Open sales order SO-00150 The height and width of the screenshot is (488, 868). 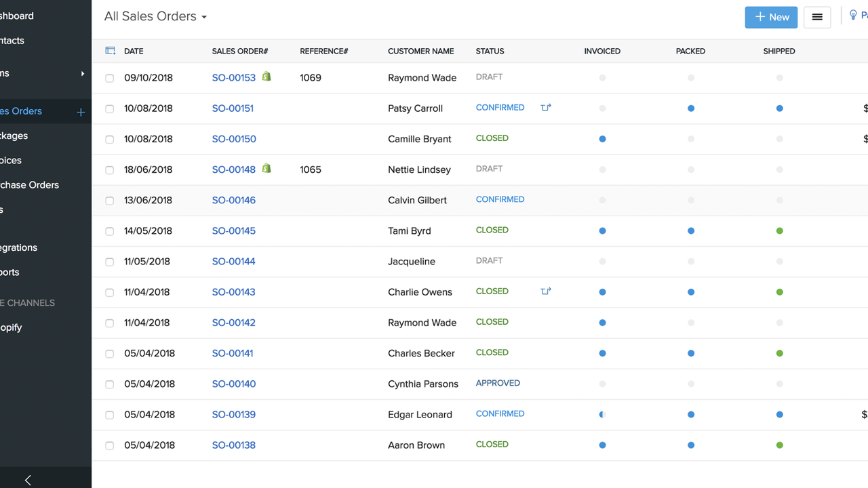pyautogui.click(x=234, y=139)
